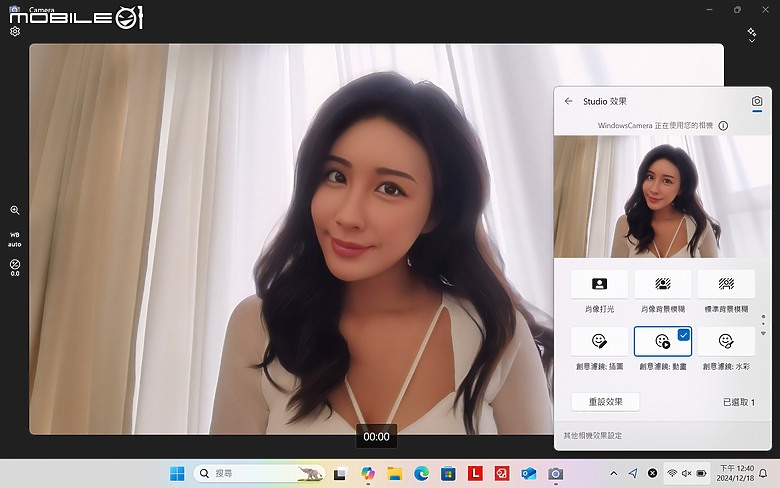780x488 pixels.
Task: Click camera icon in Studio 效果 header
Action: pos(757,101)
